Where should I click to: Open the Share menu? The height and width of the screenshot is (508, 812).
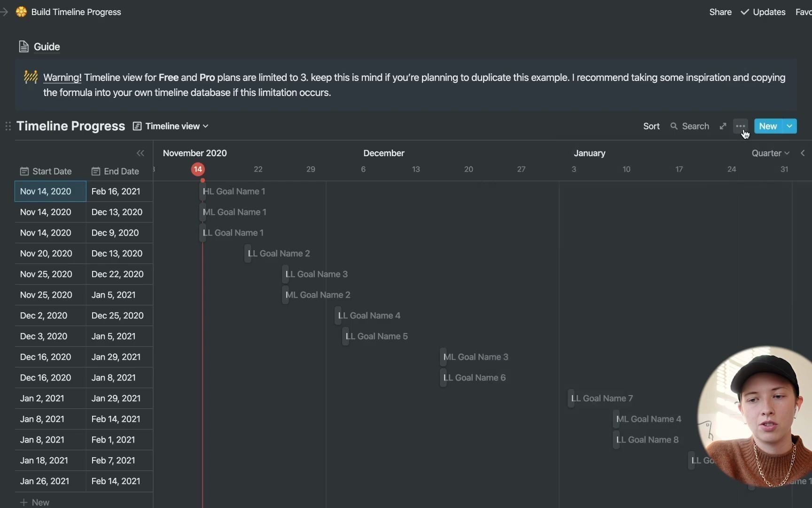(720, 12)
